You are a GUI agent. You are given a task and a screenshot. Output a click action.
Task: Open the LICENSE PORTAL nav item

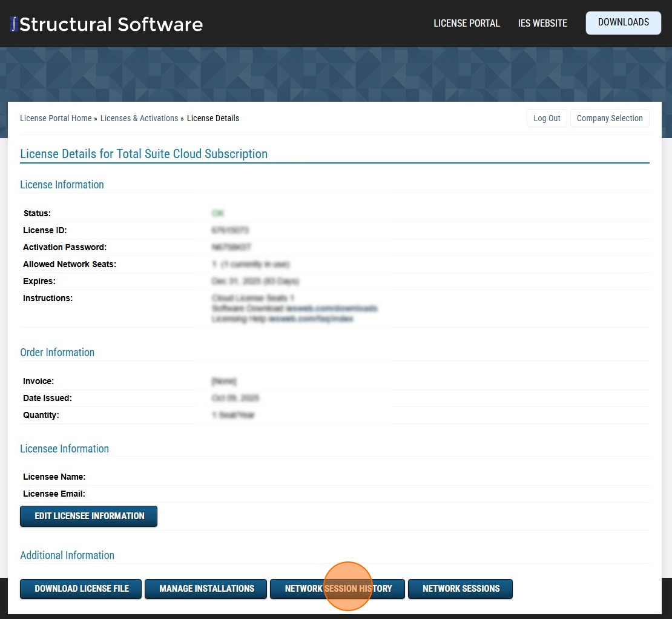click(466, 23)
